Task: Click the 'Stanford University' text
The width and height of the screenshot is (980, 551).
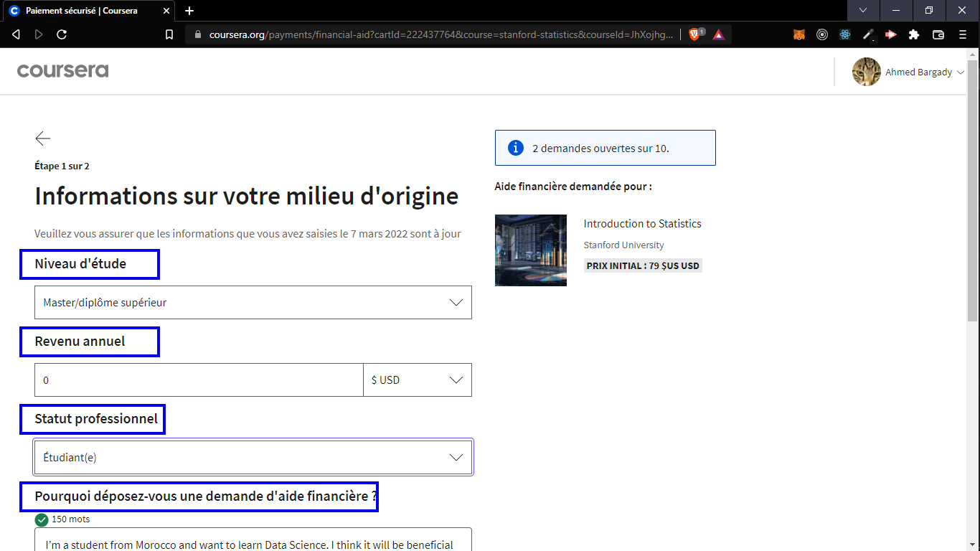Action: pyautogui.click(x=624, y=245)
